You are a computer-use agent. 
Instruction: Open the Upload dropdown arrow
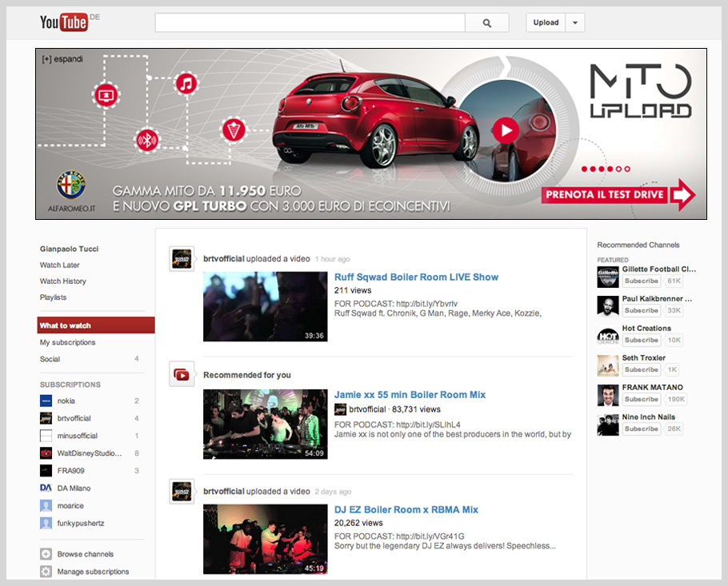coord(574,22)
